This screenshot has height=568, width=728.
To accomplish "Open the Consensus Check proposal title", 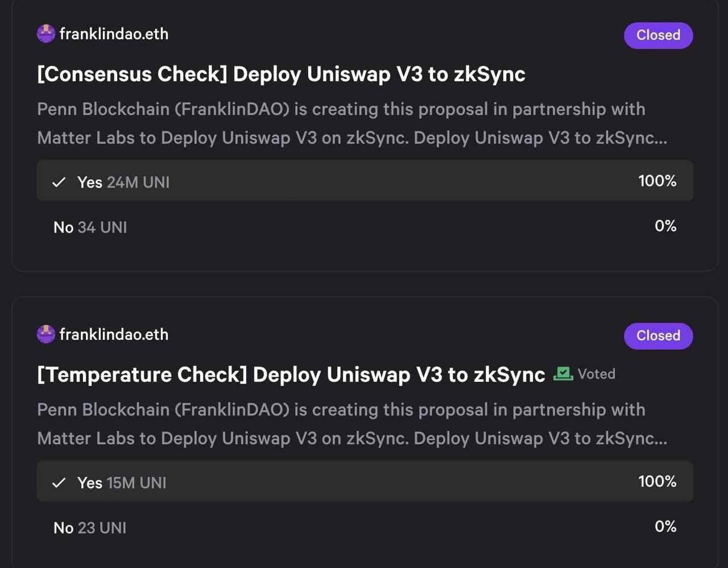I will coord(281,74).
